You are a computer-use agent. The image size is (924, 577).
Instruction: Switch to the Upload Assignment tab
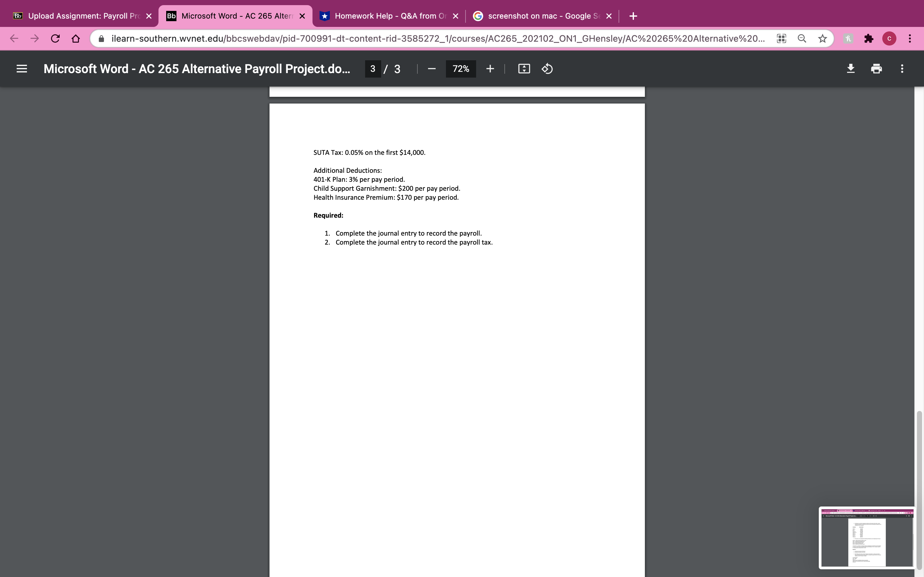[76, 16]
